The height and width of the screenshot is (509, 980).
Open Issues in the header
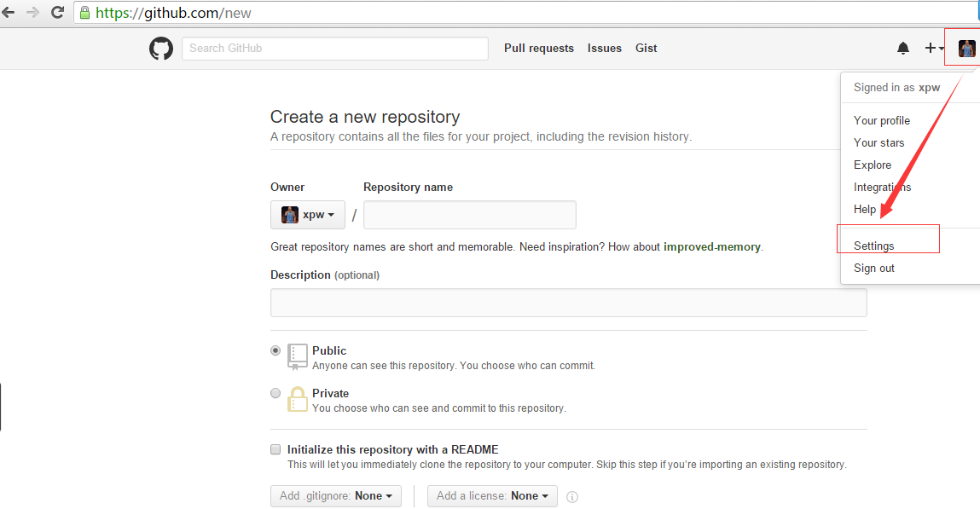click(605, 48)
